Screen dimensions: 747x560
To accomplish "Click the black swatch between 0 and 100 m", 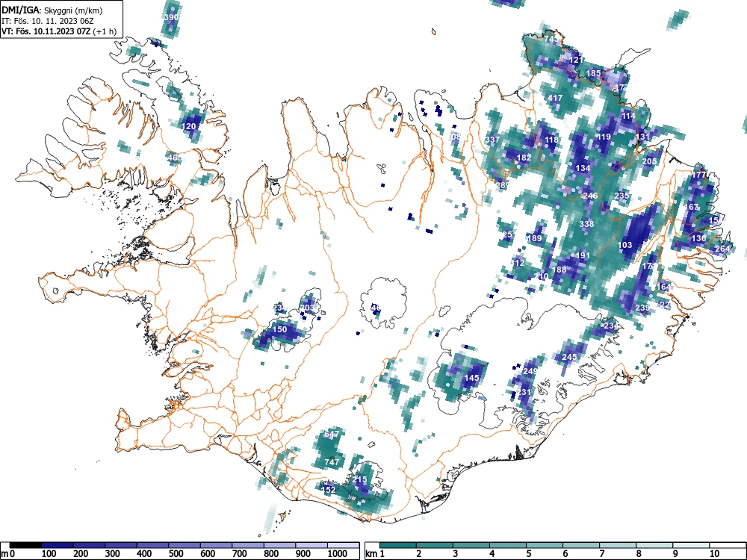I will pyautogui.click(x=25, y=545).
